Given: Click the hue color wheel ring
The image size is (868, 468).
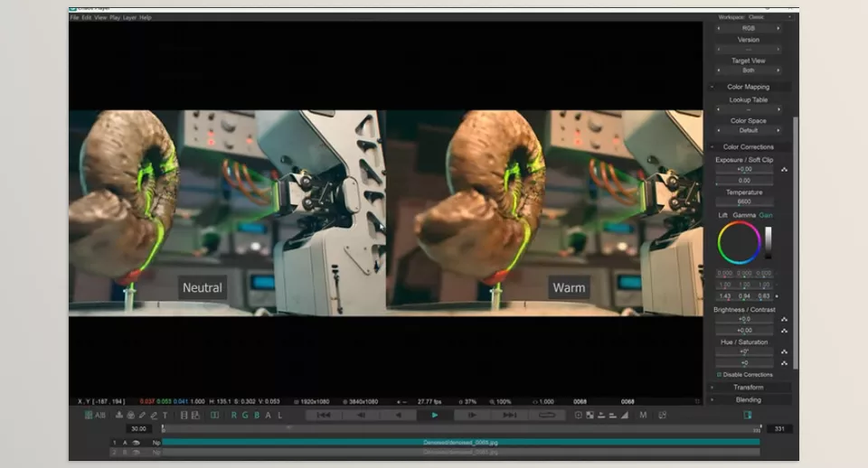Looking at the screenshot, I should point(739,242).
